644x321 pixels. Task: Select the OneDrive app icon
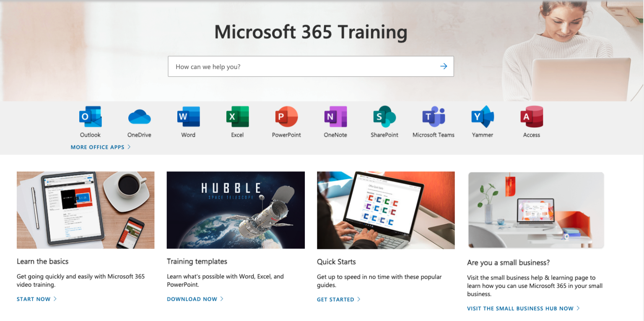tap(139, 116)
